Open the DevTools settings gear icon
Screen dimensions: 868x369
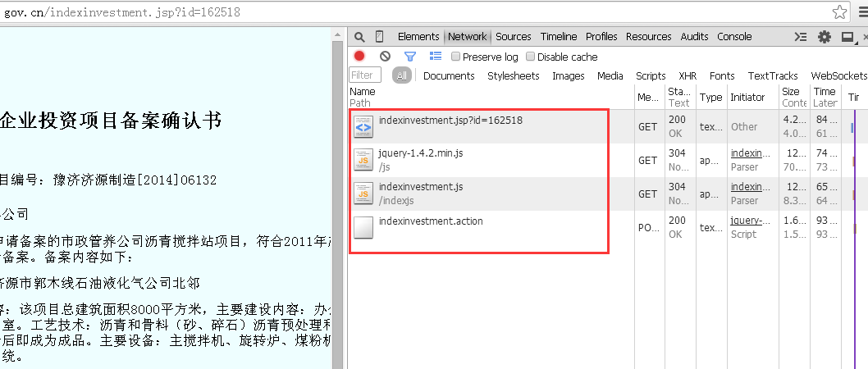[825, 37]
